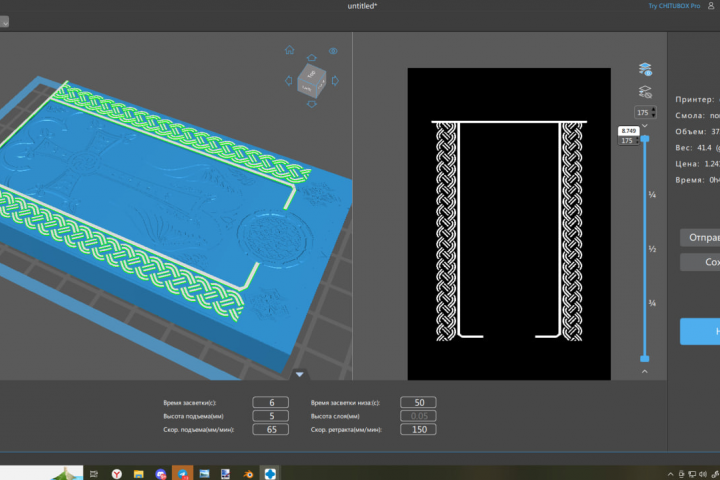Step down one layer with chevron below 175
This screenshot has height=480, width=720.
click(645, 125)
